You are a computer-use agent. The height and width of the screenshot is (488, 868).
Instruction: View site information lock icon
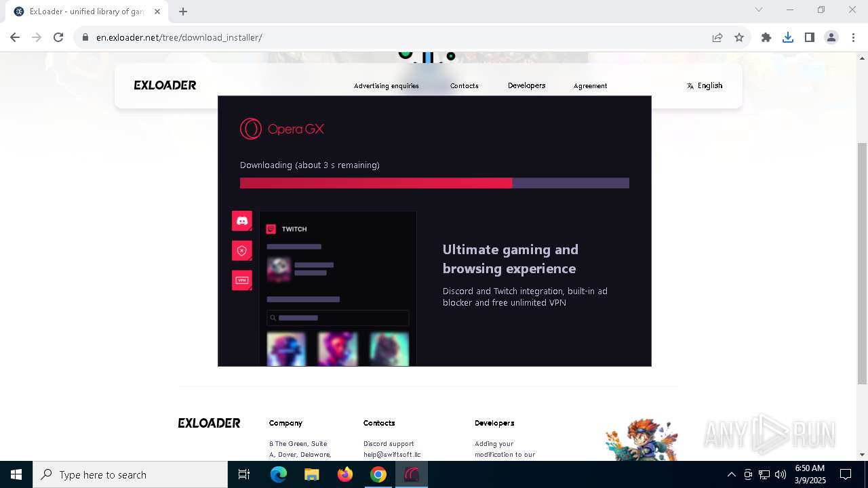(x=85, y=37)
